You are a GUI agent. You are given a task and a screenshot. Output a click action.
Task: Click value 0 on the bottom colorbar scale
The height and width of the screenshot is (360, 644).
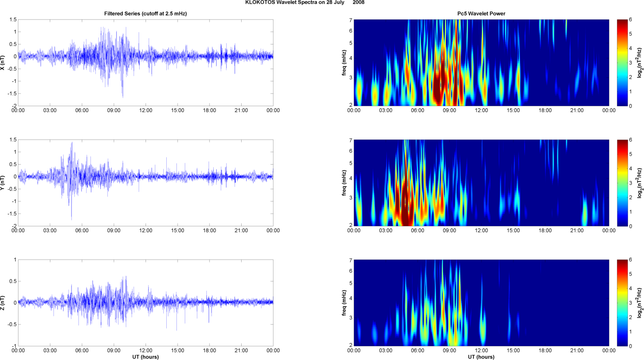tap(630, 346)
